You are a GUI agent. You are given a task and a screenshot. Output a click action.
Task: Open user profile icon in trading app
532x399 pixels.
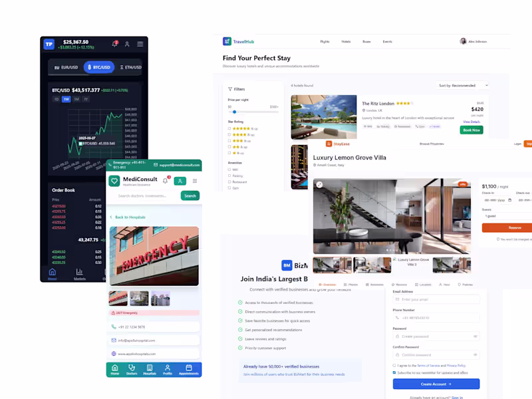127,44
